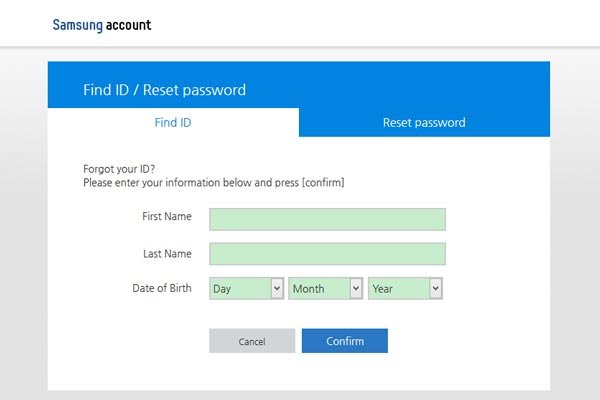The height and width of the screenshot is (400, 600).
Task: Click the arrow on the Year selector
Action: coord(435,288)
